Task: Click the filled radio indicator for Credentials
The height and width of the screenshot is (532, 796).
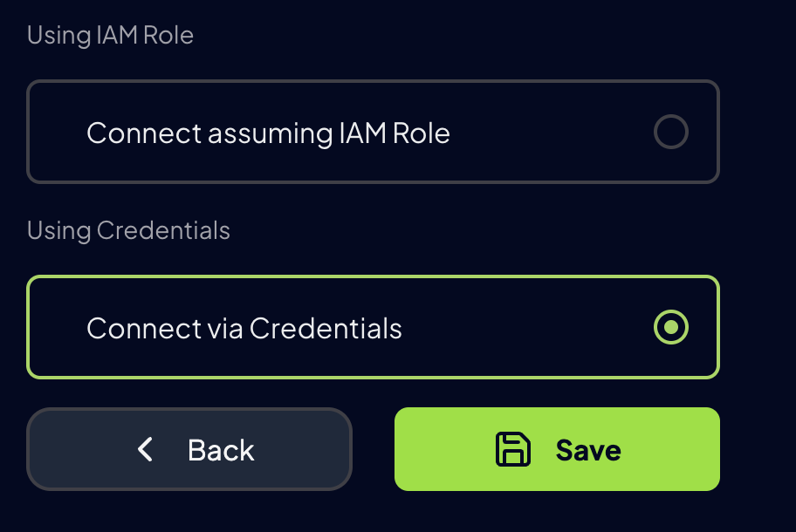Action: [670, 328]
